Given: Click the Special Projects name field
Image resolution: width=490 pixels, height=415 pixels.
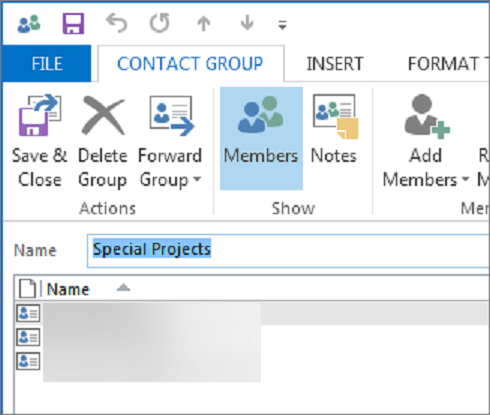Looking at the screenshot, I should click(x=288, y=250).
